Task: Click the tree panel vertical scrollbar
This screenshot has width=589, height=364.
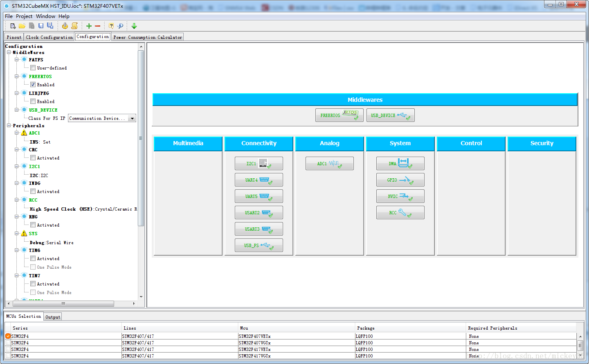Action: (141, 138)
